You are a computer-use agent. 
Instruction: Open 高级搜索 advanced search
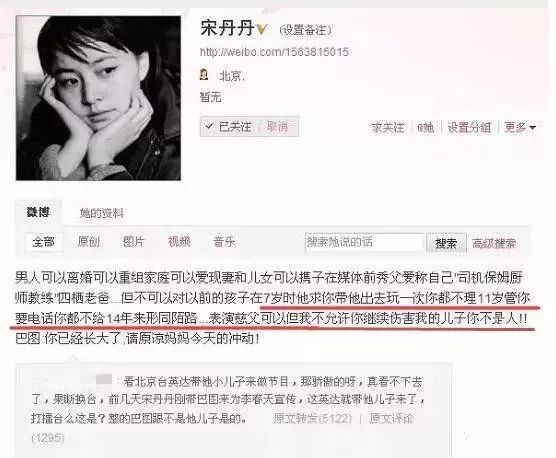pyautogui.click(x=494, y=243)
